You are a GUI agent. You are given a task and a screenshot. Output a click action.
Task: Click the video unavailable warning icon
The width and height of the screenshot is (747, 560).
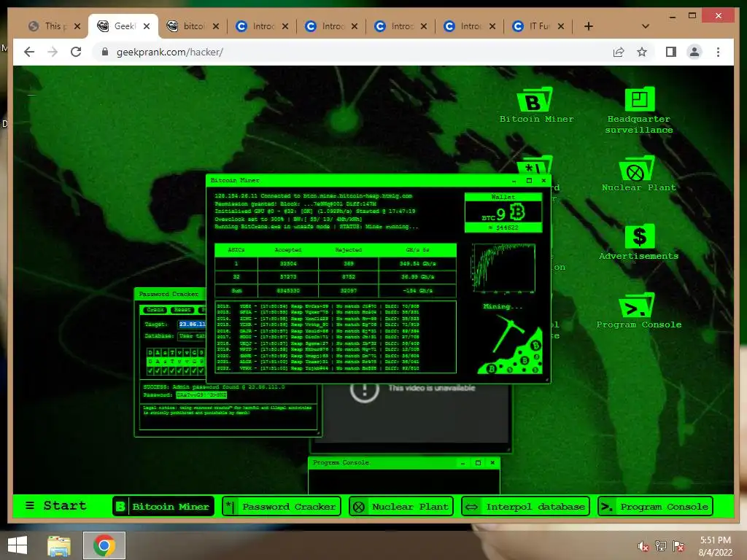click(365, 391)
